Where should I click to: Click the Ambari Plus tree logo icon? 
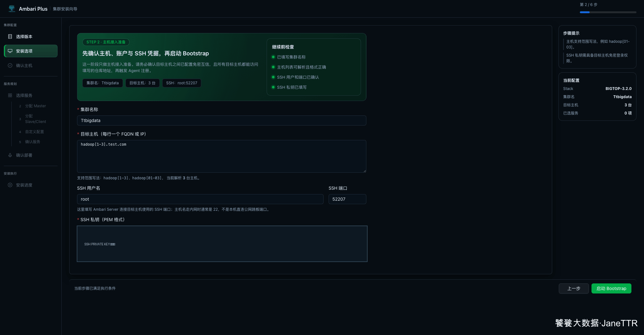pyautogui.click(x=12, y=8)
